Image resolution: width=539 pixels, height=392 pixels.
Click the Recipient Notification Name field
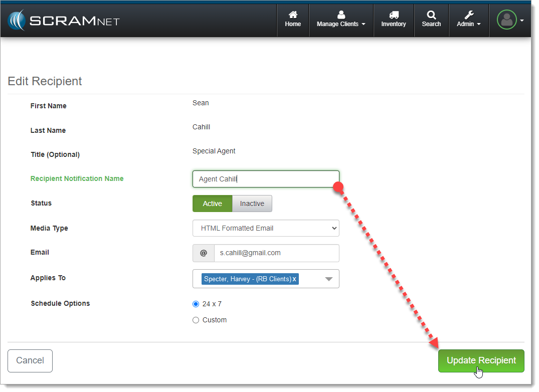click(266, 179)
